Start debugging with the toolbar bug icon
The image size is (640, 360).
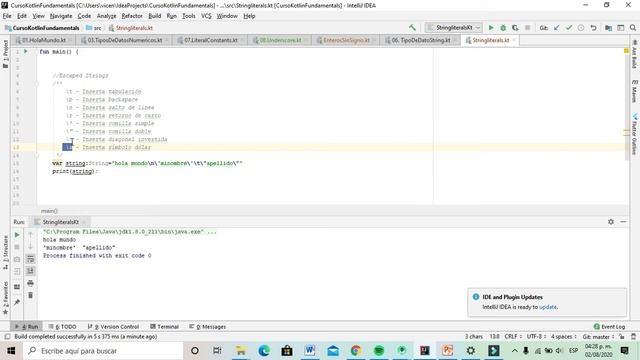(x=503, y=28)
